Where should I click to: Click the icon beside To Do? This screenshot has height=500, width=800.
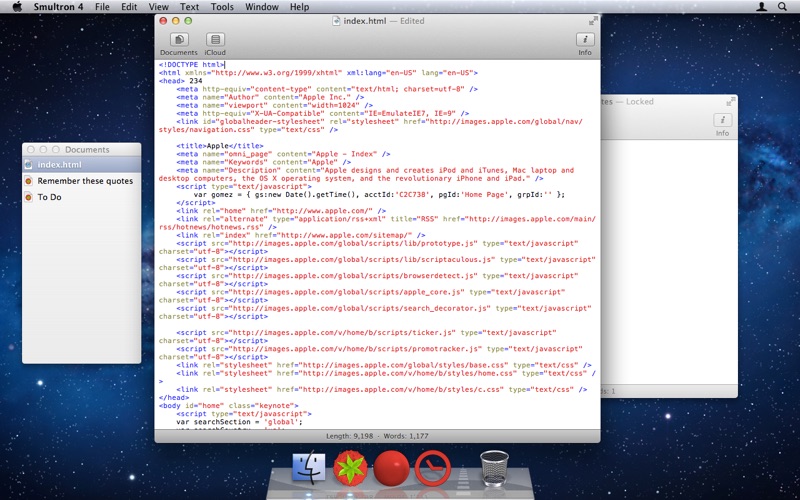[x=29, y=197]
